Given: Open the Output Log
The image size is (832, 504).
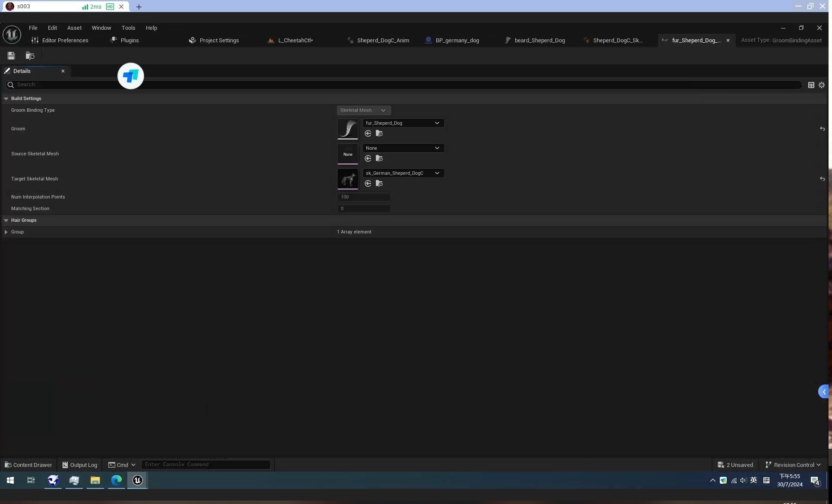Looking at the screenshot, I should (x=80, y=465).
